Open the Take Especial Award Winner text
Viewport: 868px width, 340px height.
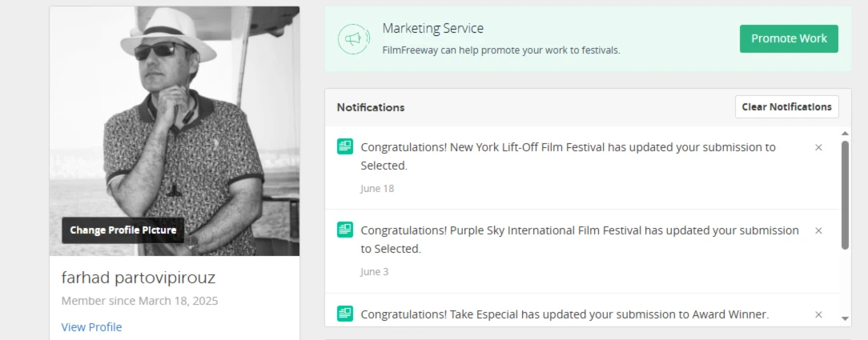pos(565,314)
